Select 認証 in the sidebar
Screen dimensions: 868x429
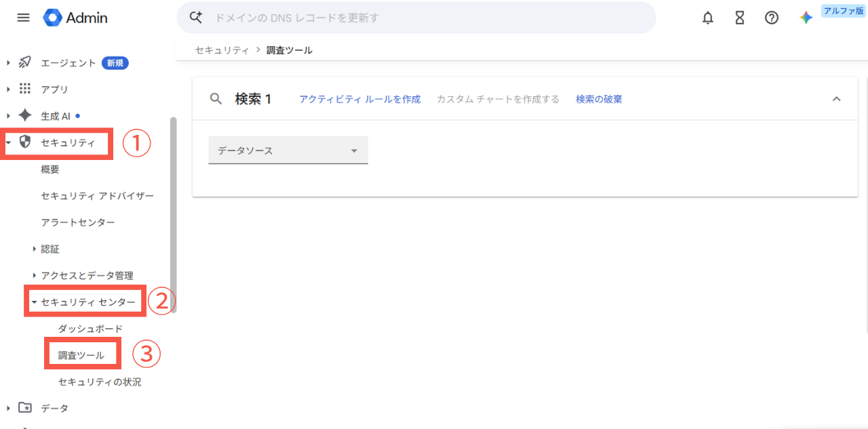(x=50, y=249)
